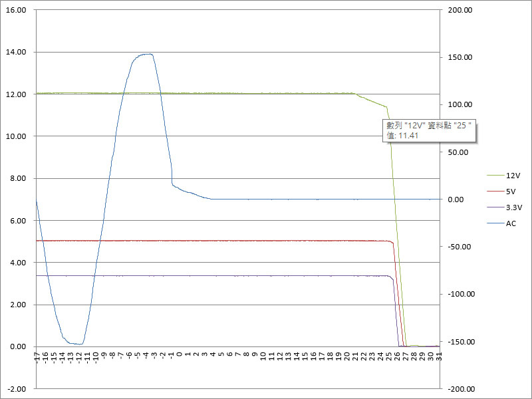Click the 14.00 label on the left axis
Screen dimensions: 532x399
tap(16, 53)
